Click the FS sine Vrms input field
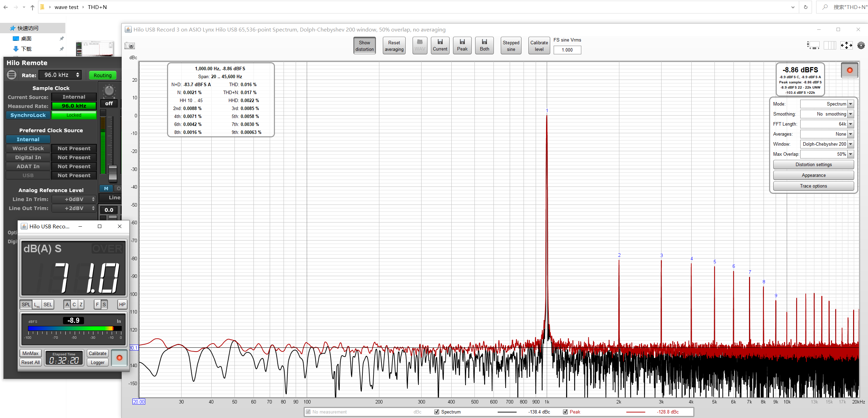The height and width of the screenshot is (418, 868). click(x=567, y=50)
